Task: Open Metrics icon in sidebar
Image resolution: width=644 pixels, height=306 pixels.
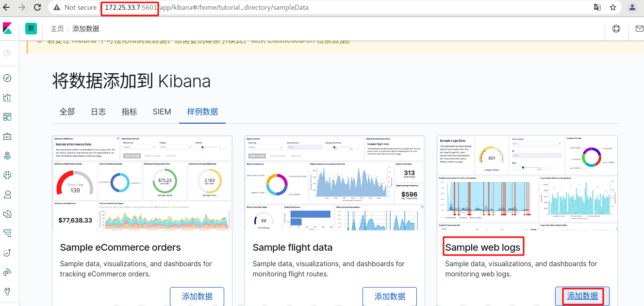Action: [x=7, y=194]
